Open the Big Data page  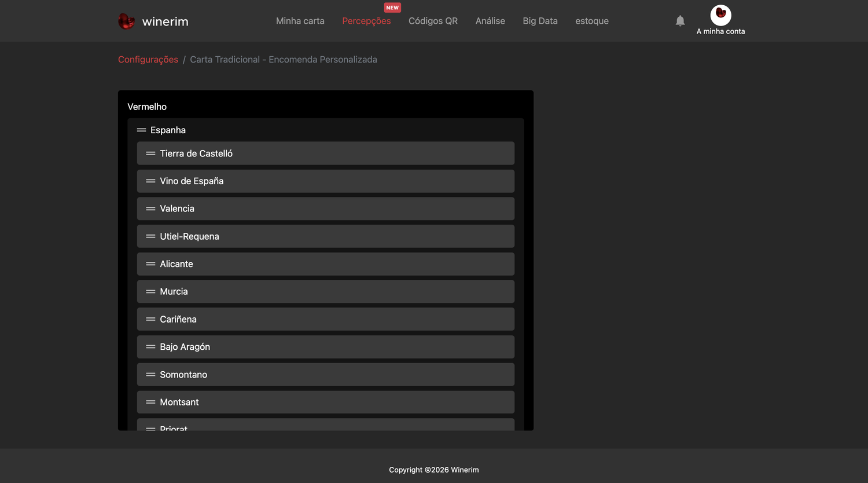(x=540, y=21)
